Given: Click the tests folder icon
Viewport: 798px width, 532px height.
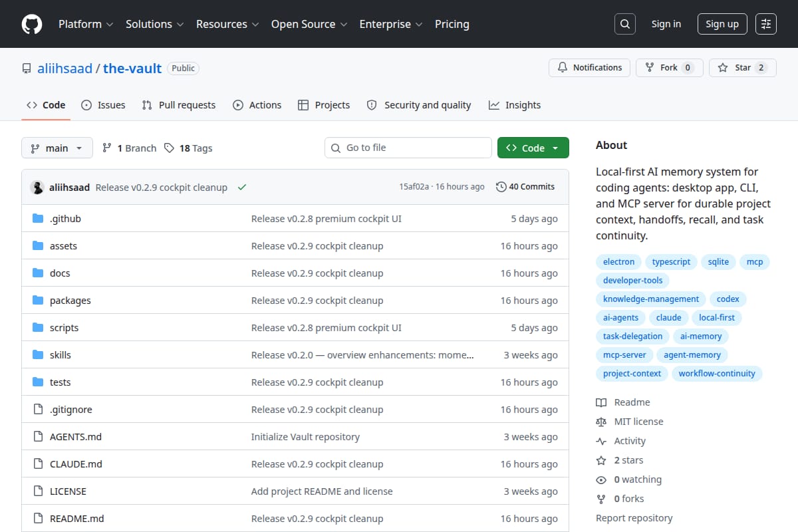Looking at the screenshot, I should [x=38, y=382].
